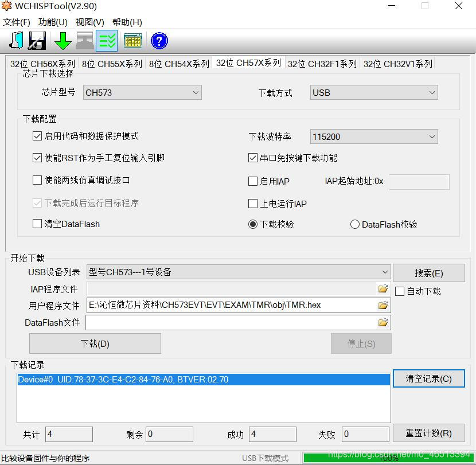This screenshot has width=476, height=465.
Task: Switch to 32位 CH32F1系列 tab
Action: pos(322,64)
